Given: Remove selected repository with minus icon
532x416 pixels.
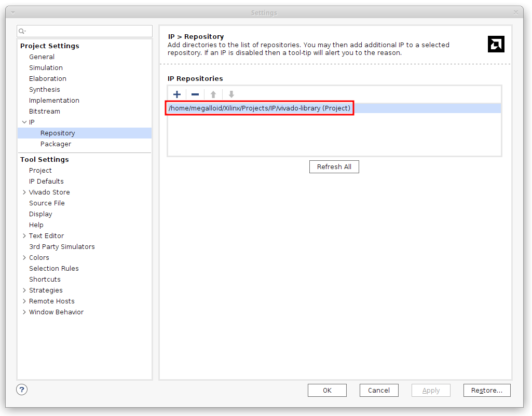Looking at the screenshot, I should click(x=195, y=94).
